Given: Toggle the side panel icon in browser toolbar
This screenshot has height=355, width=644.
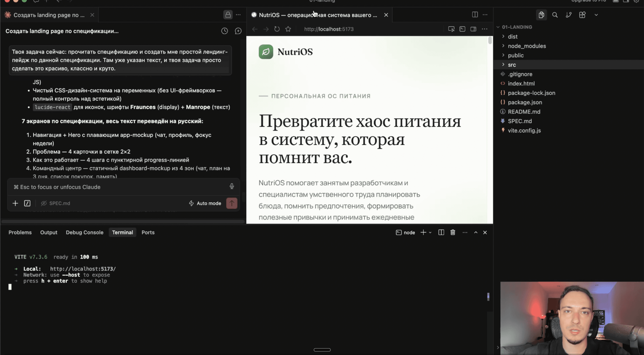Looking at the screenshot, I should tap(473, 29).
